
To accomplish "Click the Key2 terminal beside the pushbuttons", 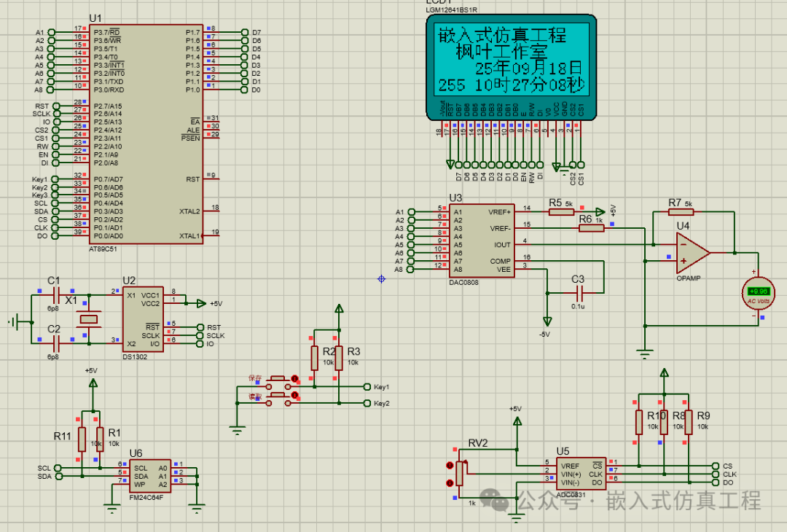I will click(x=367, y=403).
